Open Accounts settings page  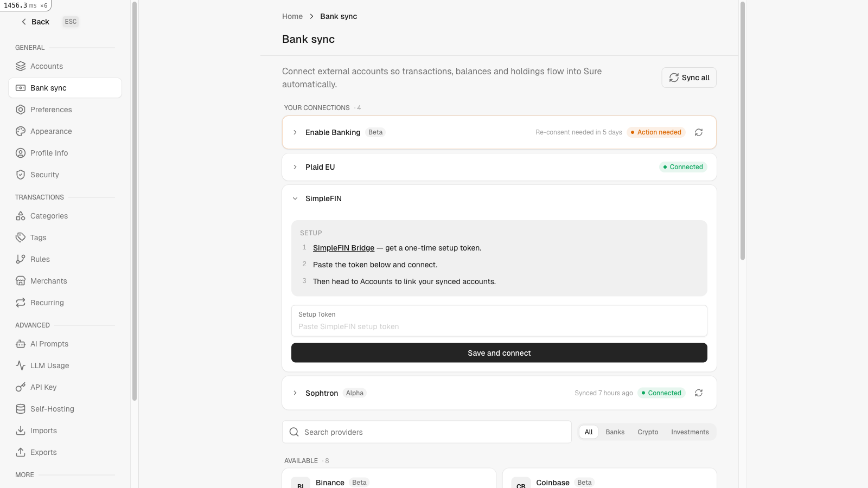tap(65, 66)
